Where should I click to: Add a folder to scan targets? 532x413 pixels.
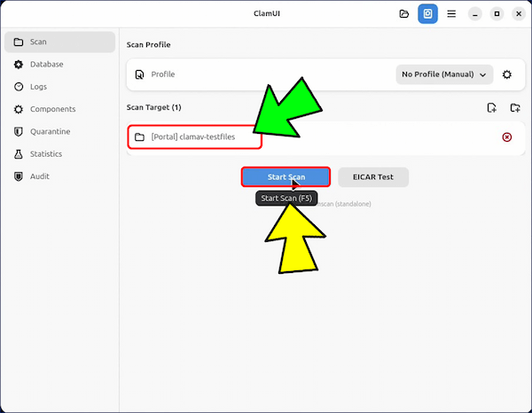coord(515,108)
